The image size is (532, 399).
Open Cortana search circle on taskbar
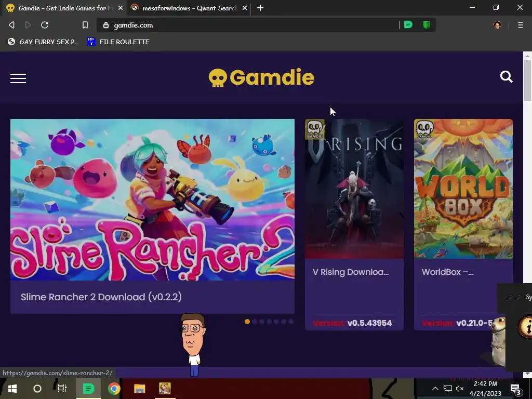pyautogui.click(x=37, y=389)
